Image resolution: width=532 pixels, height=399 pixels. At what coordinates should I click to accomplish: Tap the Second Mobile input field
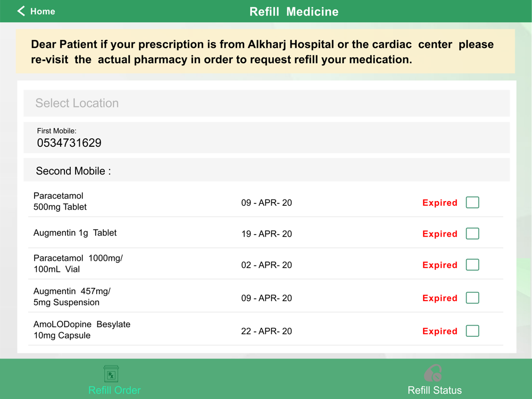pyautogui.click(x=309, y=171)
